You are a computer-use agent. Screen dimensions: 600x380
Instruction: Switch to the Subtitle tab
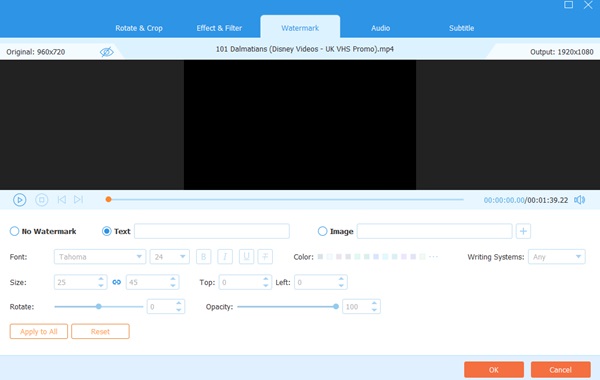coord(461,28)
